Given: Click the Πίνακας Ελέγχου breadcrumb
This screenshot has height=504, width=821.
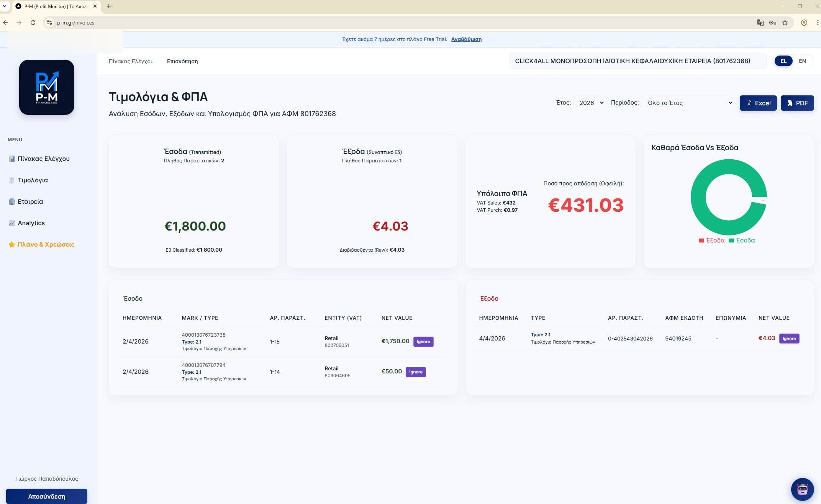Looking at the screenshot, I should pos(131,61).
